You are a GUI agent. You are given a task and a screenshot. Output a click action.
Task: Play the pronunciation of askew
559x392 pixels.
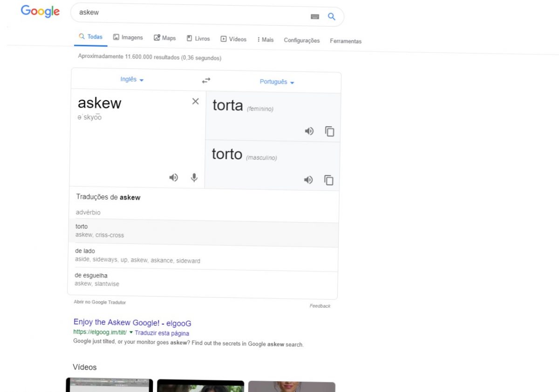coord(173,177)
